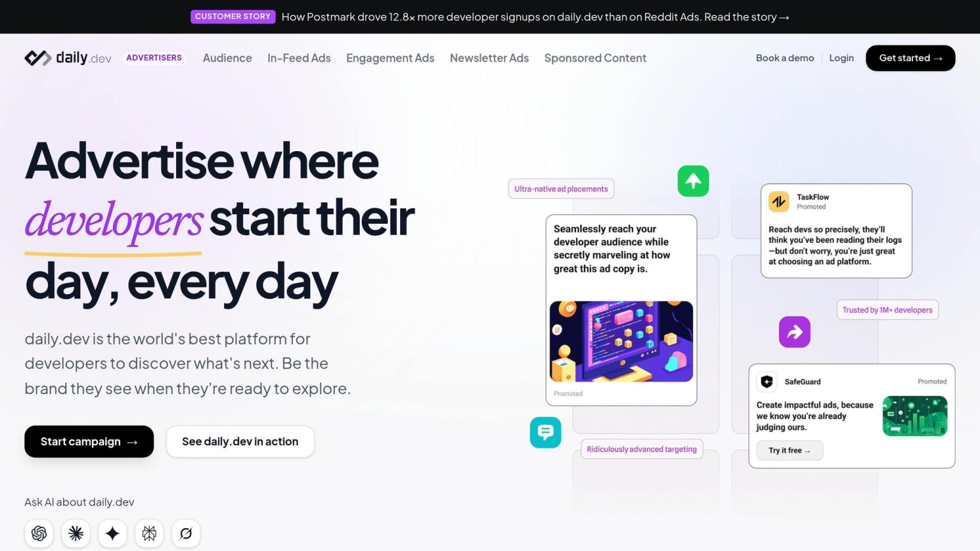Click Try it free in SafeGuard ad
Viewport: 980px width, 551px height.
[x=790, y=450]
